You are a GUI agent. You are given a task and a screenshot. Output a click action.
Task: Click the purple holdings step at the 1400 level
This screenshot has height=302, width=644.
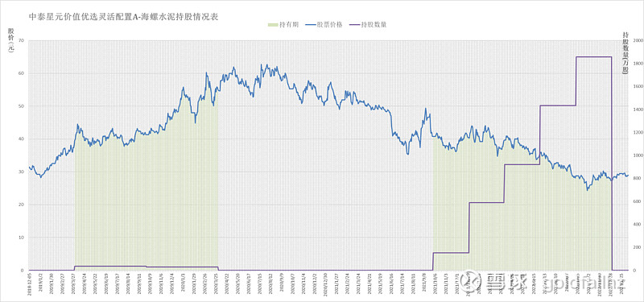(x=558, y=105)
